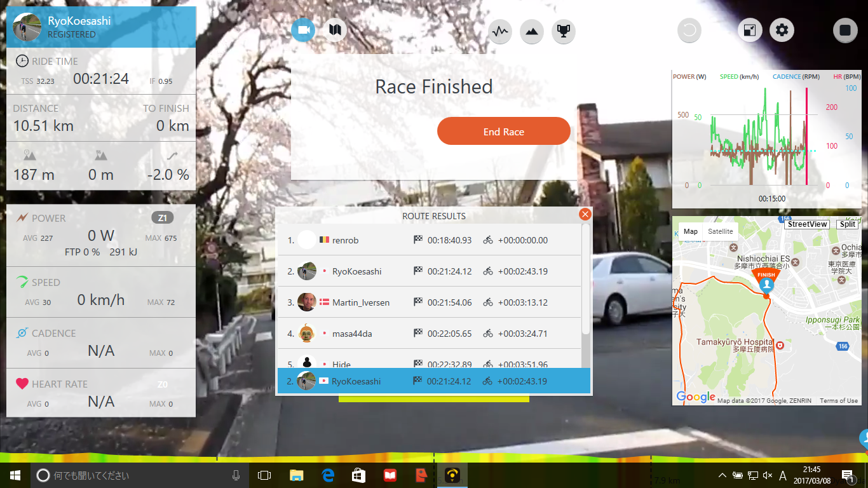Click the distance value 10.51 km

[x=43, y=126]
